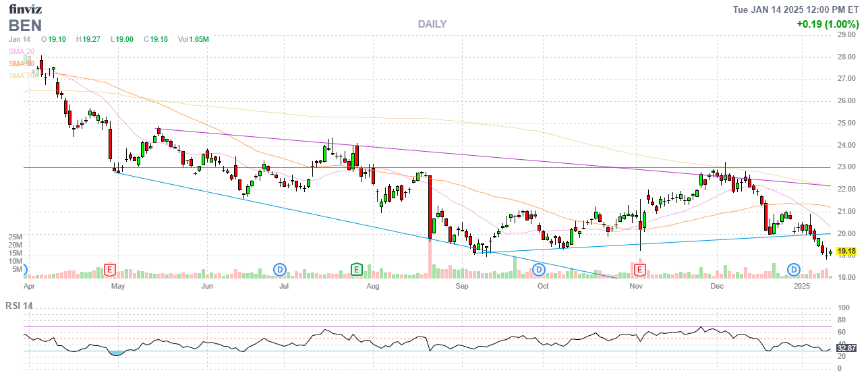The image size is (868, 379).
Task: Toggle the SMA 20 overlay label
Action: click(x=22, y=51)
